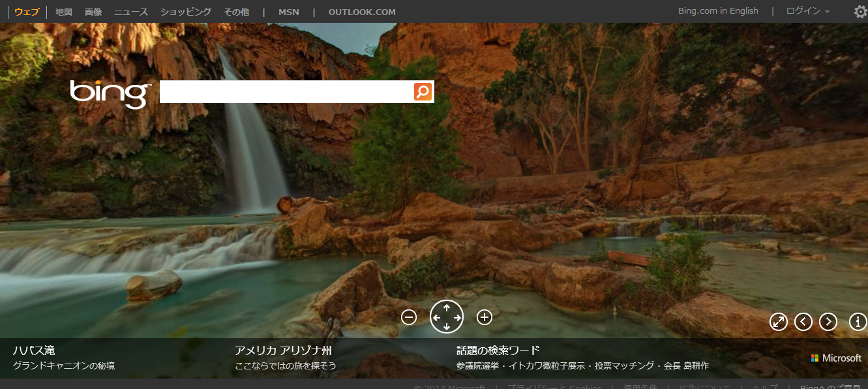Viewport: 868px width, 389px height.
Task: Expand the ログイン dropdown
Action: (808, 11)
